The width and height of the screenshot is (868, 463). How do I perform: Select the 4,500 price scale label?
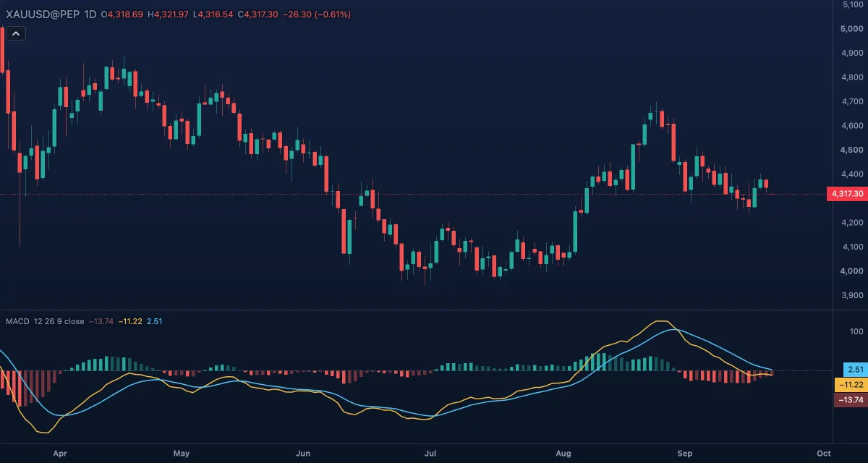point(853,150)
